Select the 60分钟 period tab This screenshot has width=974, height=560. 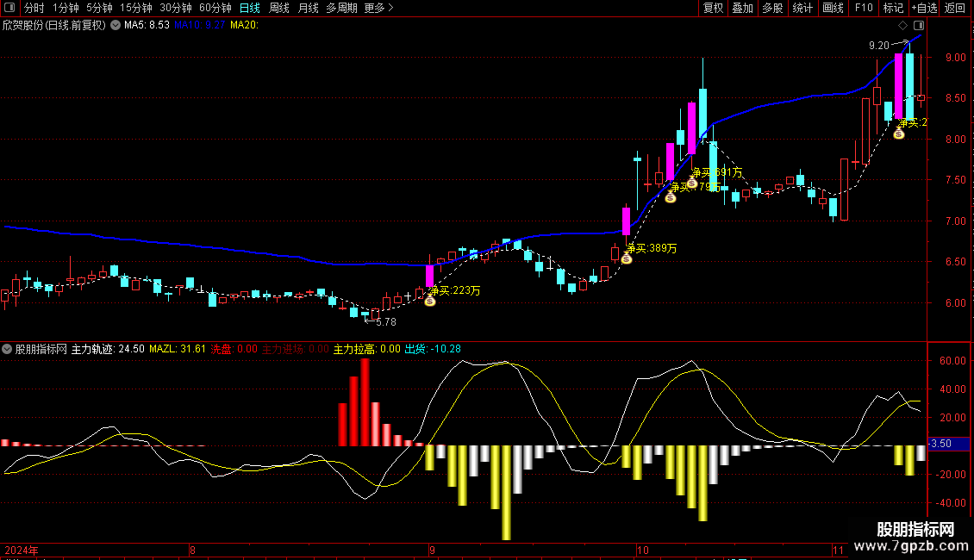click(215, 8)
